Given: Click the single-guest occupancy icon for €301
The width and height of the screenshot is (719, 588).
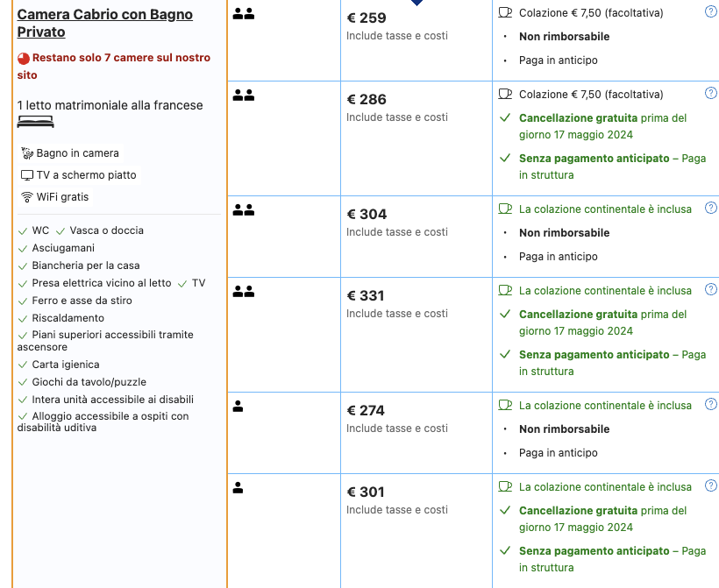Looking at the screenshot, I should pos(238,488).
